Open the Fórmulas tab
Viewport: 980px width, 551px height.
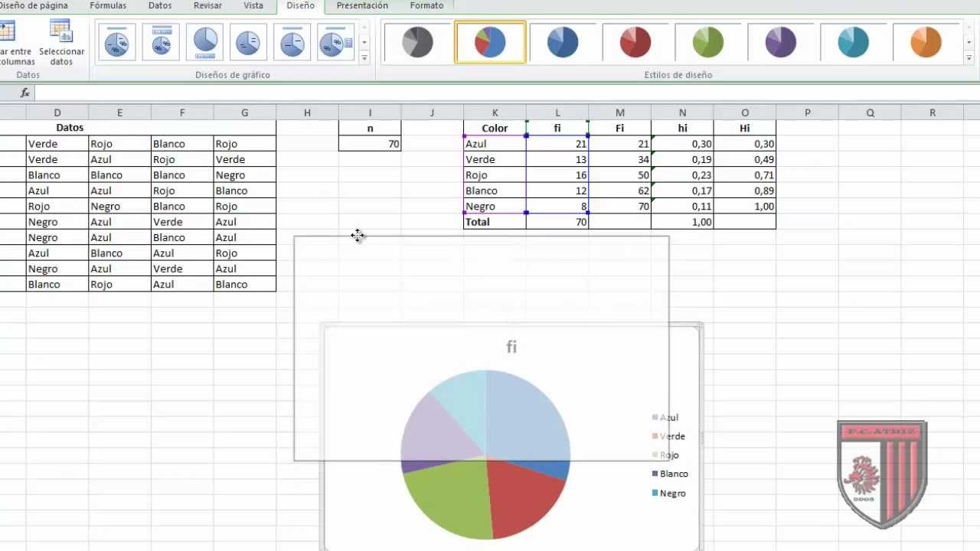tap(108, 5)
